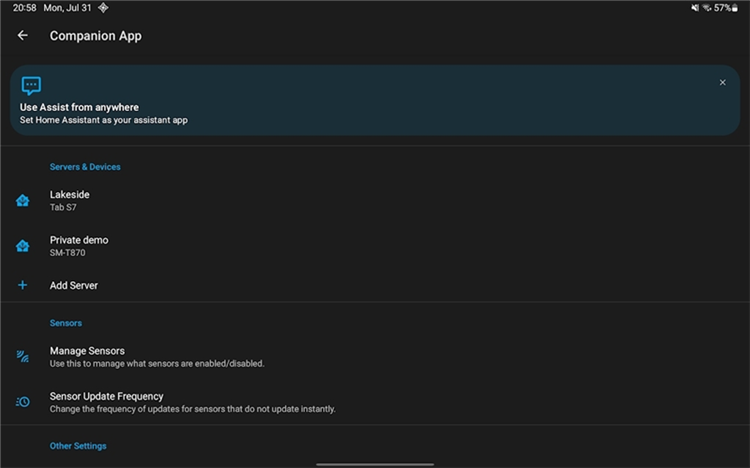Tap the Manage Sensors icon
This screenshot has height=468, width=750.
(x=23, y=357)
